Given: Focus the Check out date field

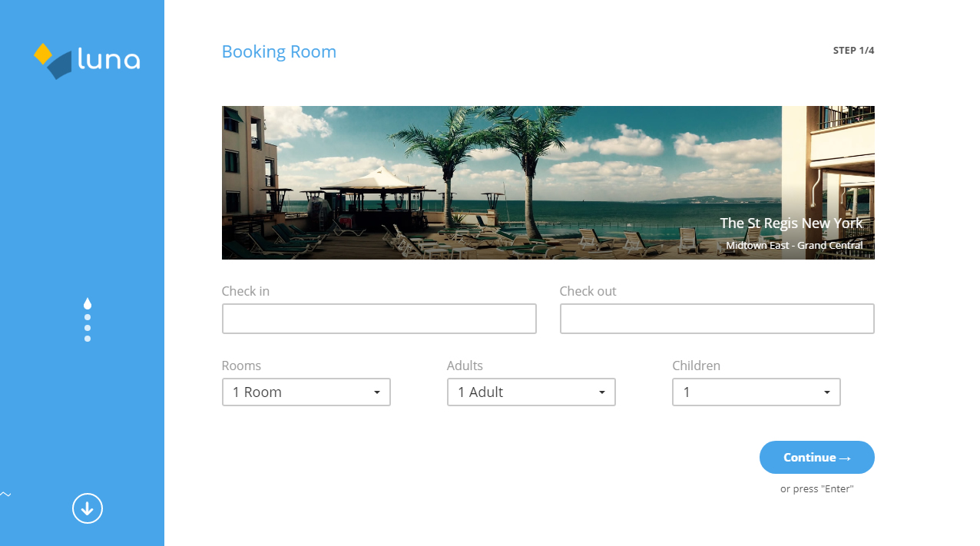Looking at the screenshot, I should coord(717,319).
